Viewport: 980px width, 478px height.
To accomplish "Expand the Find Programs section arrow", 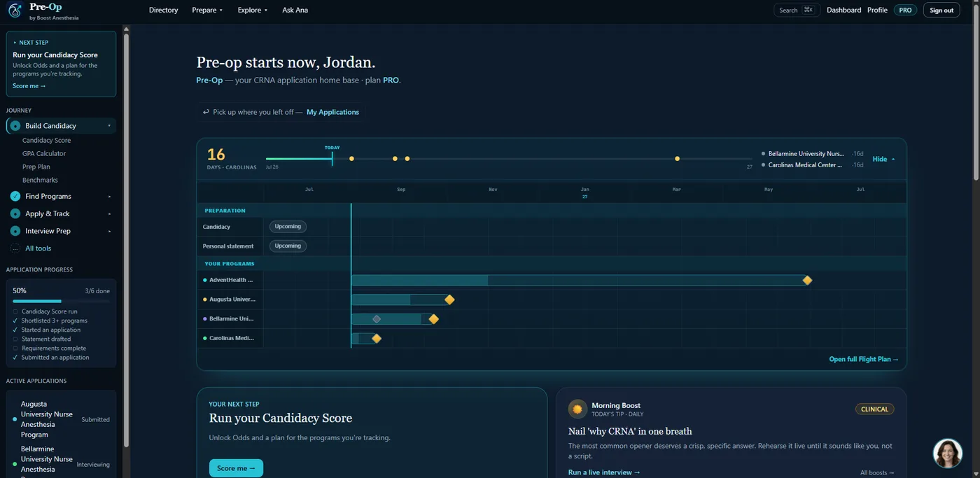I will (109, 197).
